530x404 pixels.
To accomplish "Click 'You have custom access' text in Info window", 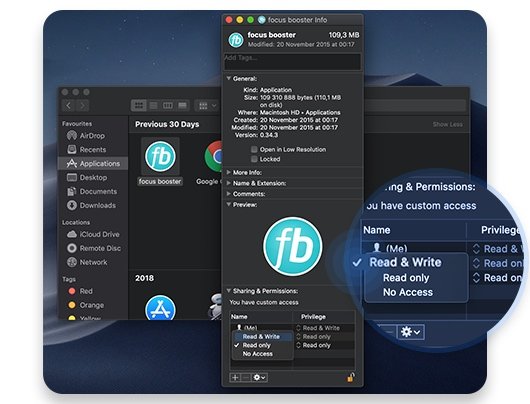I will pos(264,302).
